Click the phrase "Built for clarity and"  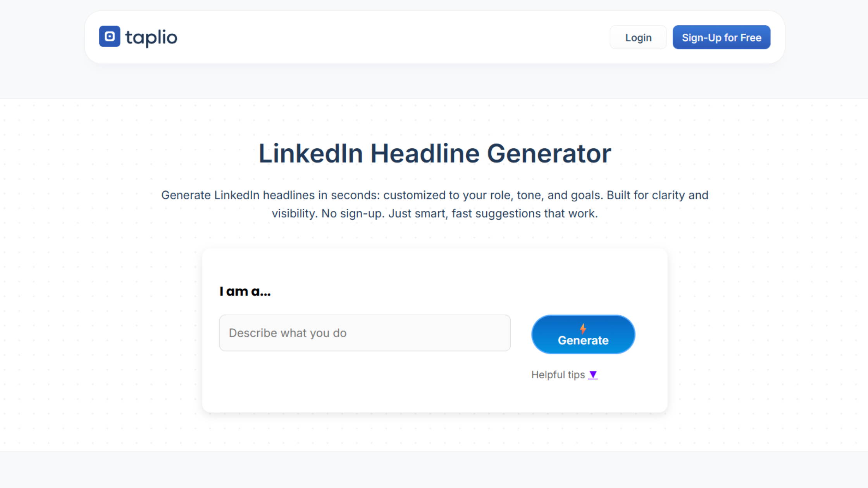click(x=657, y=195)
